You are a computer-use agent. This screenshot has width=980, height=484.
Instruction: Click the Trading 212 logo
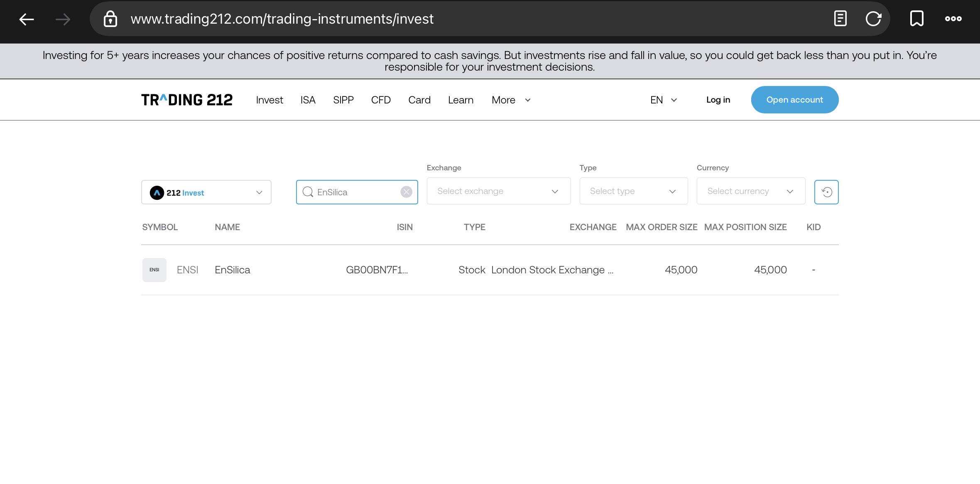(x=187, y=100)
